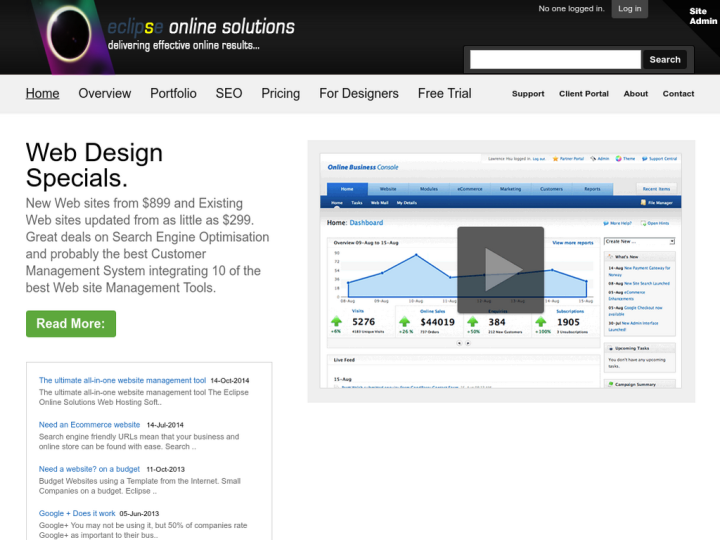Click the About link
This screenshot has width=720, height=540.
[636, 94]
